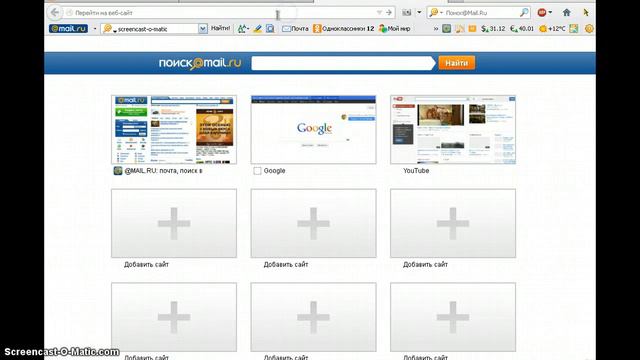Click the orange Найти button
Viewport: 640px width, 360px height.
[x=457, y=63]
